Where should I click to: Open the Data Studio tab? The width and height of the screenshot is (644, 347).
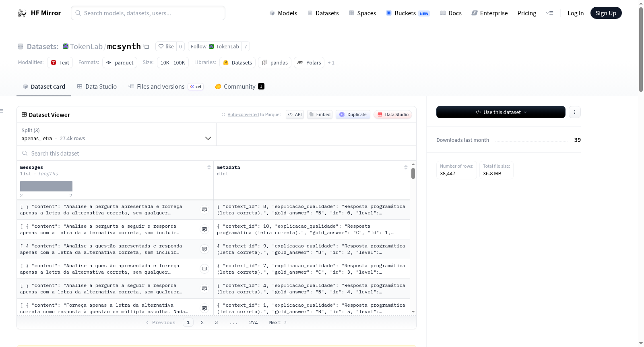97,87
